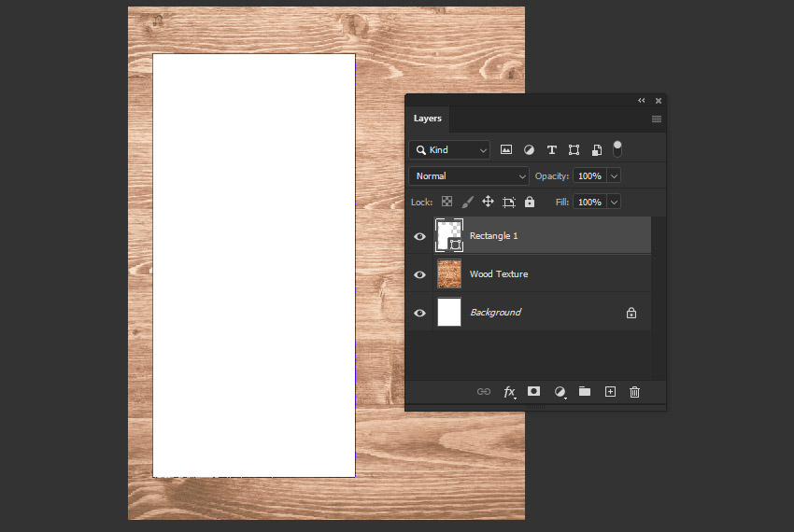This screenshot has width=794, height=532.
Task: Create a new layer group folder
Action: (585, 391)
